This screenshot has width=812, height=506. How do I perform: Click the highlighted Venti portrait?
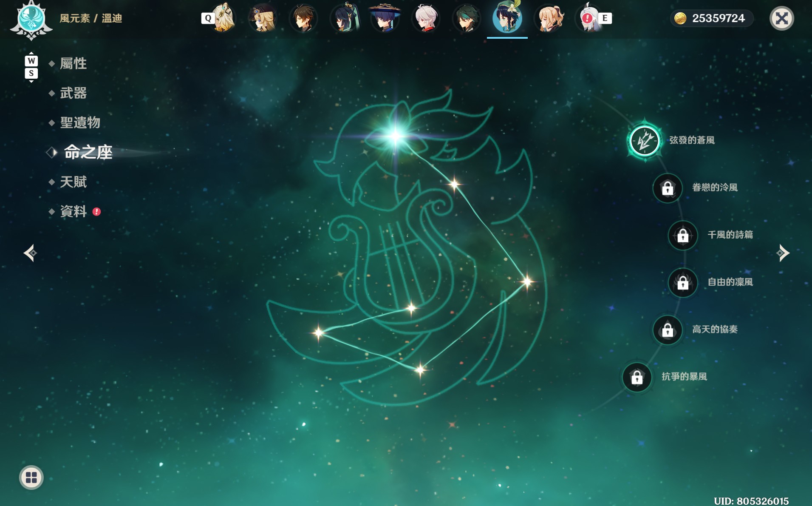[x=507, y=18]
